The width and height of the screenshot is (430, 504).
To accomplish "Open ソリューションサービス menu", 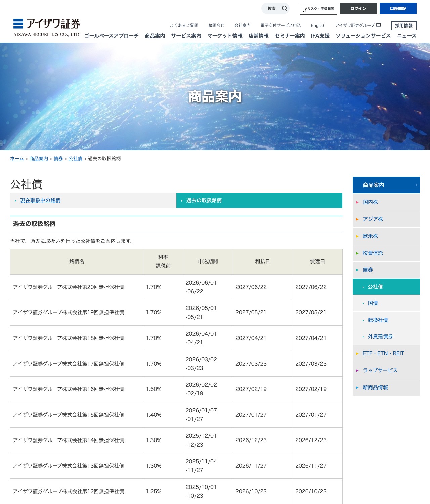I will pos(363,36).
